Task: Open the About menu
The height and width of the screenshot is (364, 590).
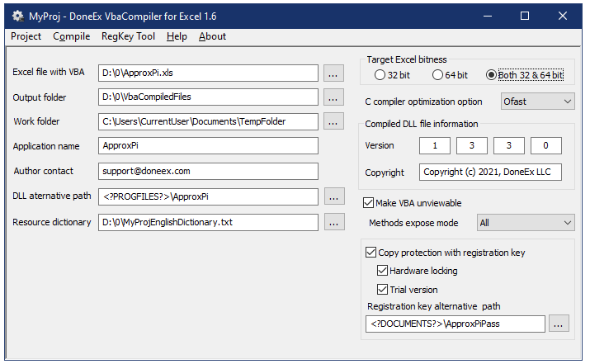Action: point(213,36)
